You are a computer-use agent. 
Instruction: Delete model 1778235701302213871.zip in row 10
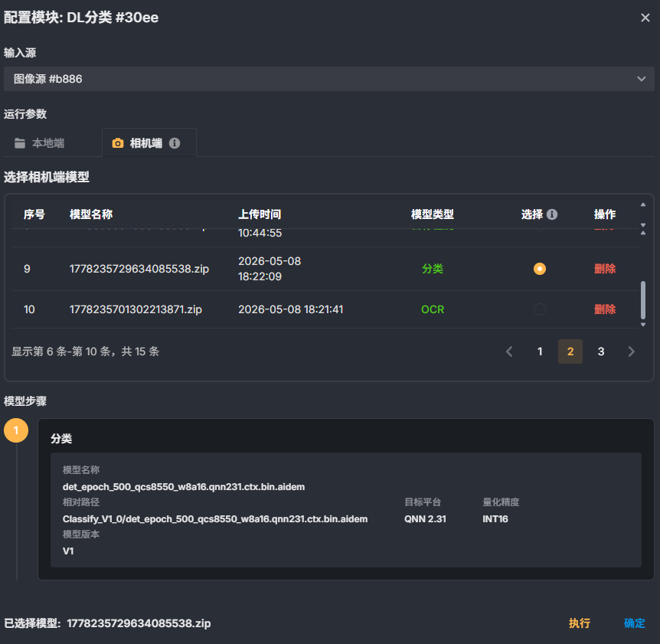pyautogui.click(x=605, y=309)
